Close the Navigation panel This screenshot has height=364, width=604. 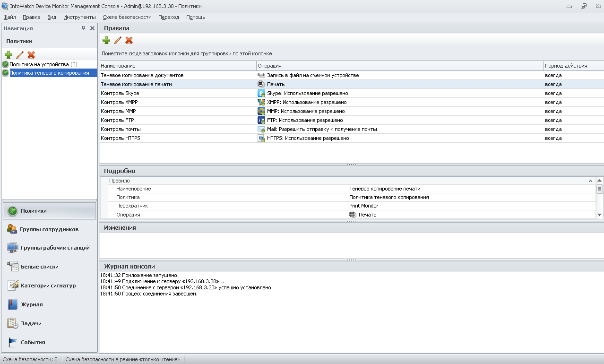tap(92, 28)
